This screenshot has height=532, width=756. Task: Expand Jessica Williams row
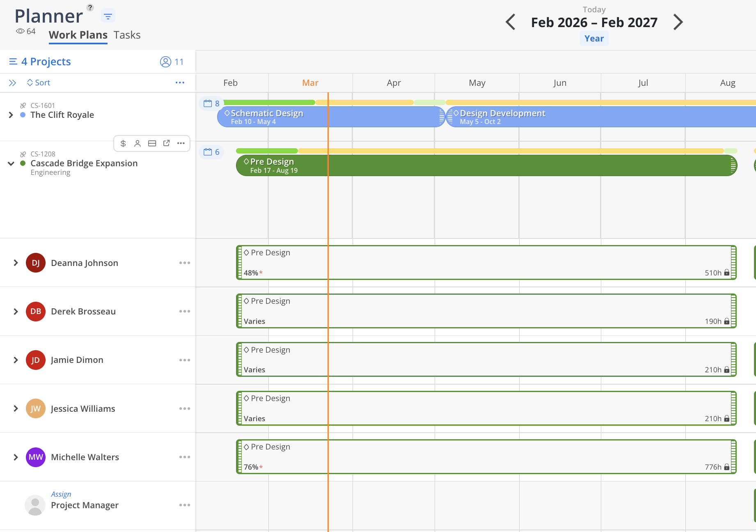16,408
